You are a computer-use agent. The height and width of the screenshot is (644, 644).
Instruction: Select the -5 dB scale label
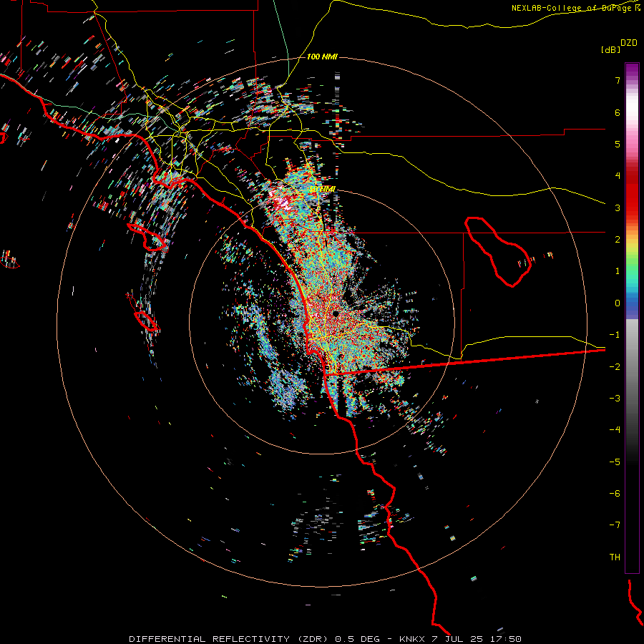[615, 462]
